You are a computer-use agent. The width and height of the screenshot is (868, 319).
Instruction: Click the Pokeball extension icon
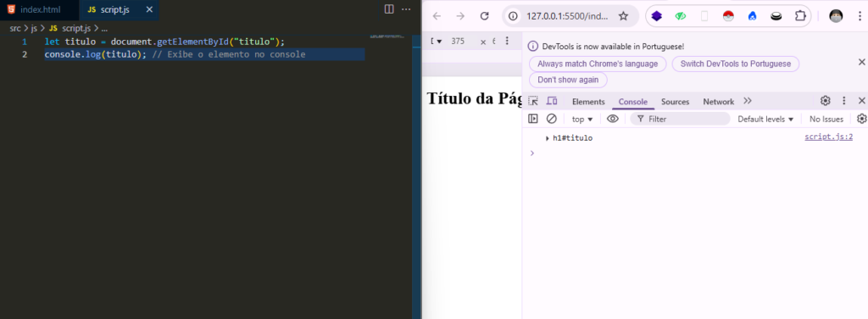point(728,16)
